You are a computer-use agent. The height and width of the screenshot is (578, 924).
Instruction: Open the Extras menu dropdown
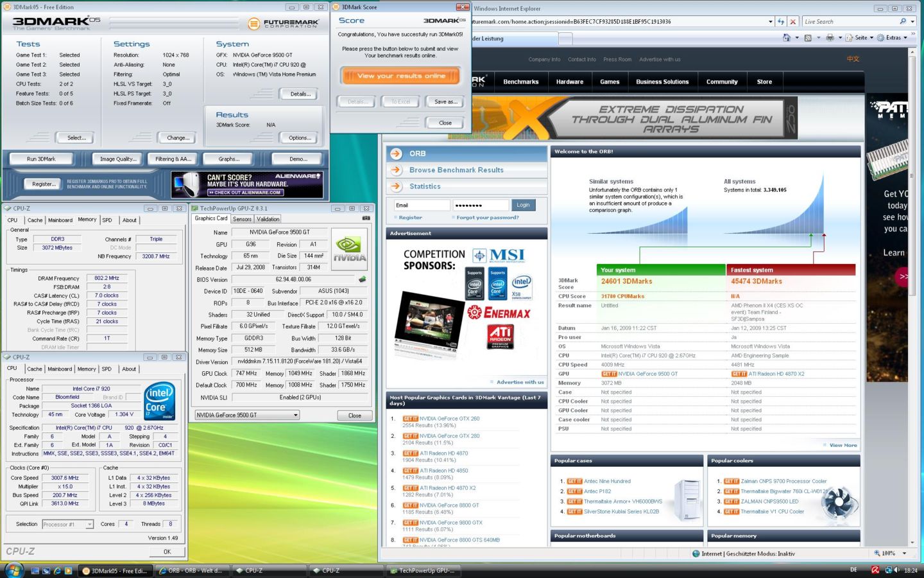[893, 38]
